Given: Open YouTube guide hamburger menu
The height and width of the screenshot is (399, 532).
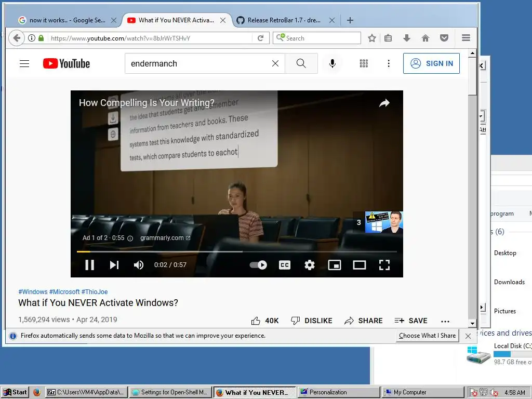Looking at the screenshot, I should click(24, 63).
